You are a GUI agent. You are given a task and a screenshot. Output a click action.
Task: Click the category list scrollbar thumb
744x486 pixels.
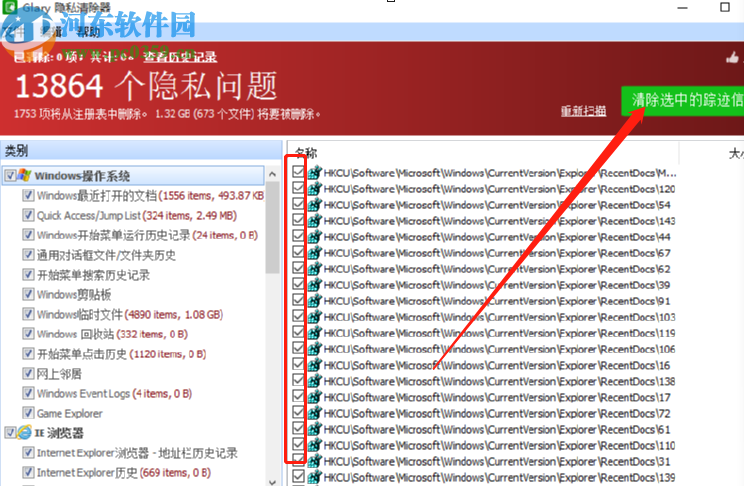(x=272, y=228)
